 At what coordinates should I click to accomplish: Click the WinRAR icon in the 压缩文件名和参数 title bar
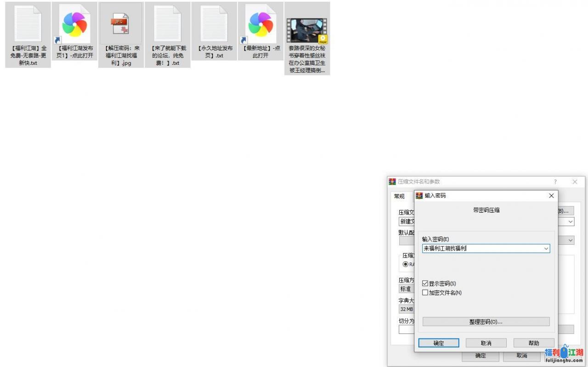[392, 182]
